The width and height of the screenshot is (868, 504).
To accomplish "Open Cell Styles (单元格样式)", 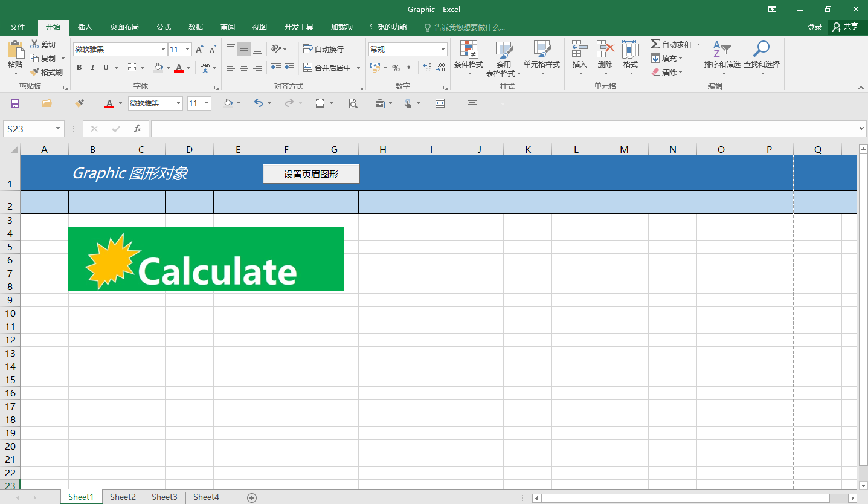I will [542, 58].
